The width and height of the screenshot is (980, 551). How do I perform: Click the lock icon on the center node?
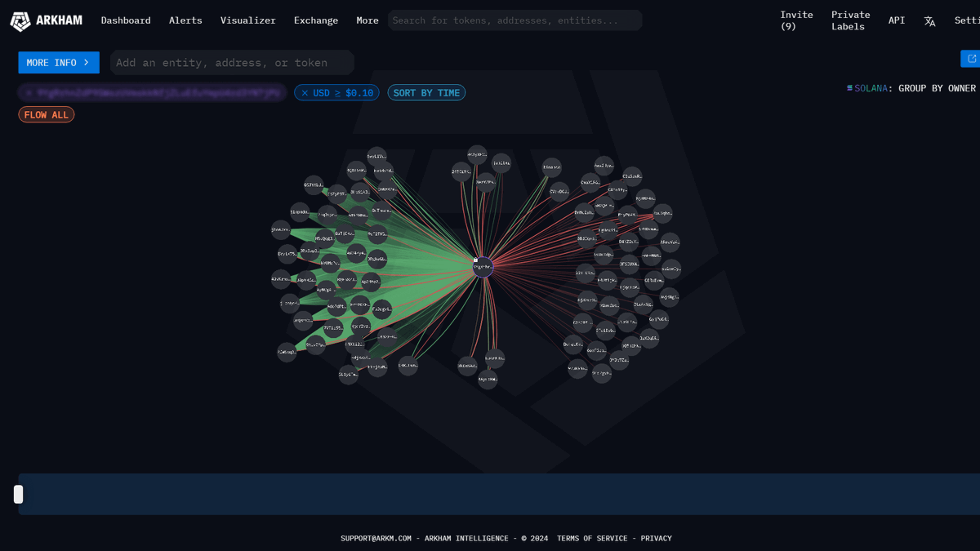point(475,260)
